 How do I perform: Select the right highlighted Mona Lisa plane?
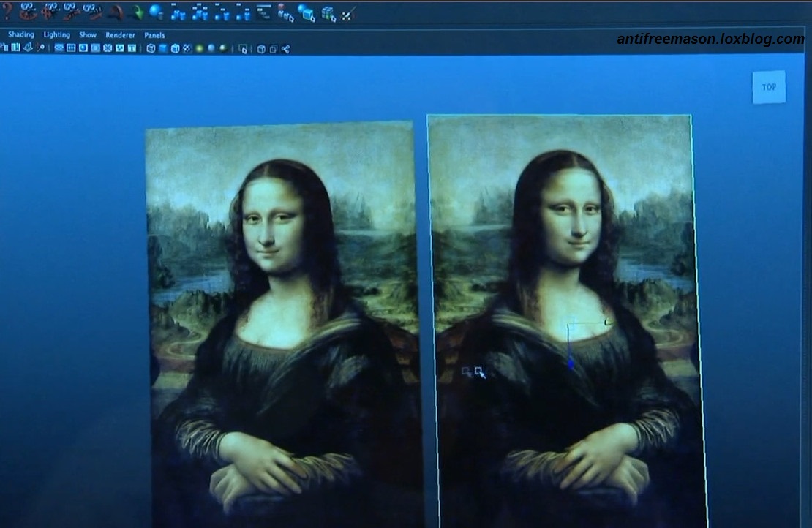(x=567, y=321)
